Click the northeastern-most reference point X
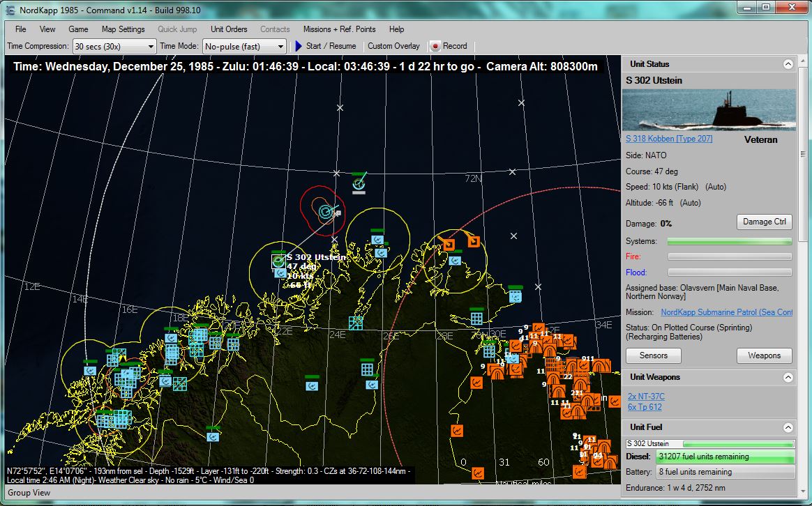Screen dimensions: 812x506 pos(521,103)
